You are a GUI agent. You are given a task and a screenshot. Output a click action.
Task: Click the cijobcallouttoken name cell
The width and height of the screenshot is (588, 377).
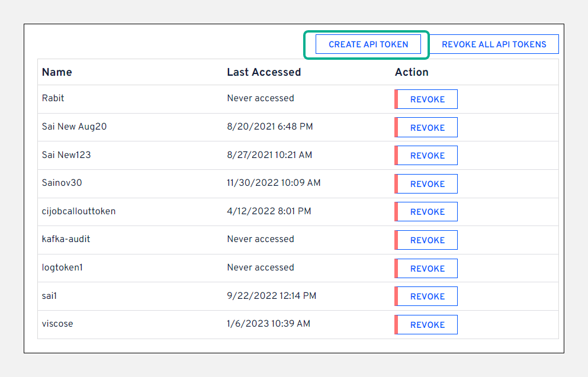tap(79, 211)
